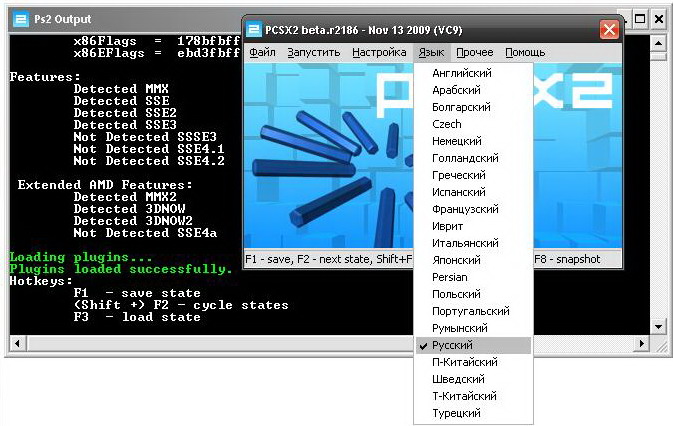Set language to Турецкий
The image size is (673, 426).
pyautogui.click(x=456, y=413)
